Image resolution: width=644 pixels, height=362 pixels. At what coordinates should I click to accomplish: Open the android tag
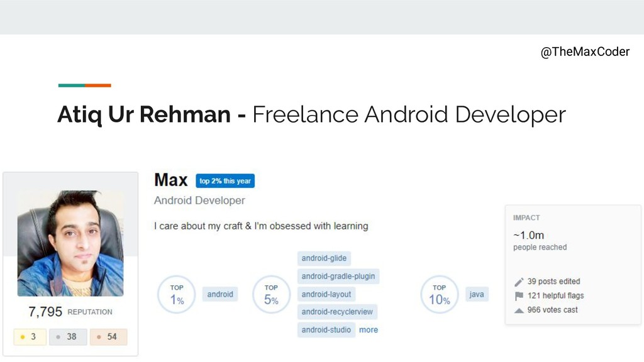pos(220,294)
